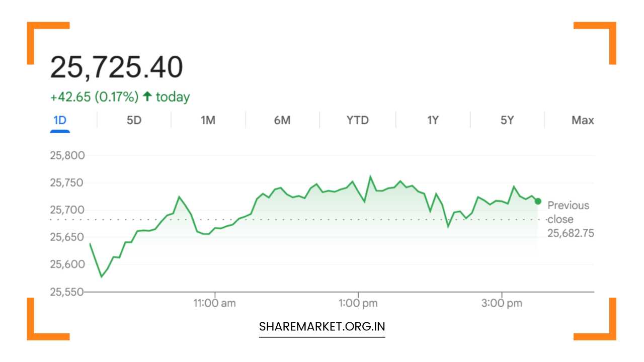This screenshot has height=362, width=644.
Task: Click the 11:00 am axis label
Action: [215, 303]
